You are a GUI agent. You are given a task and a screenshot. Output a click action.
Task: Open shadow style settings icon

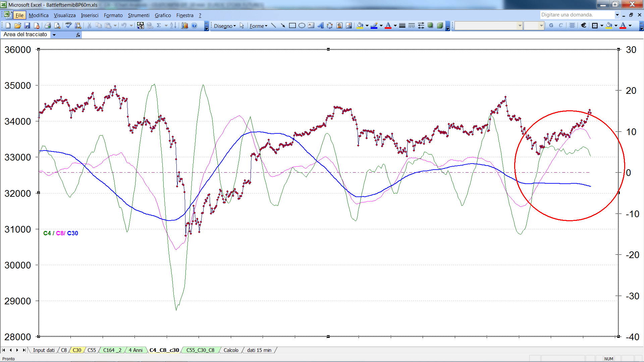[x=430, y=25]
